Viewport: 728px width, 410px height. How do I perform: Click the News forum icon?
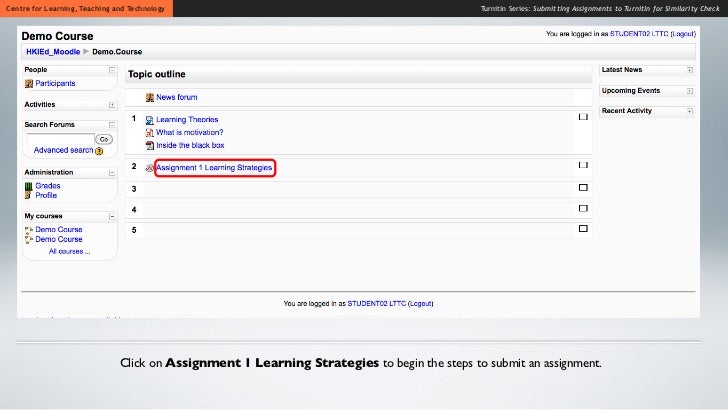pos(150,98)
